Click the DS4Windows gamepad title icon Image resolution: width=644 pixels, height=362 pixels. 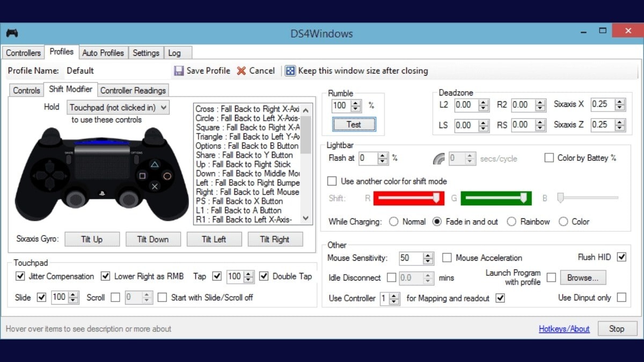click(x=12, y=33)
